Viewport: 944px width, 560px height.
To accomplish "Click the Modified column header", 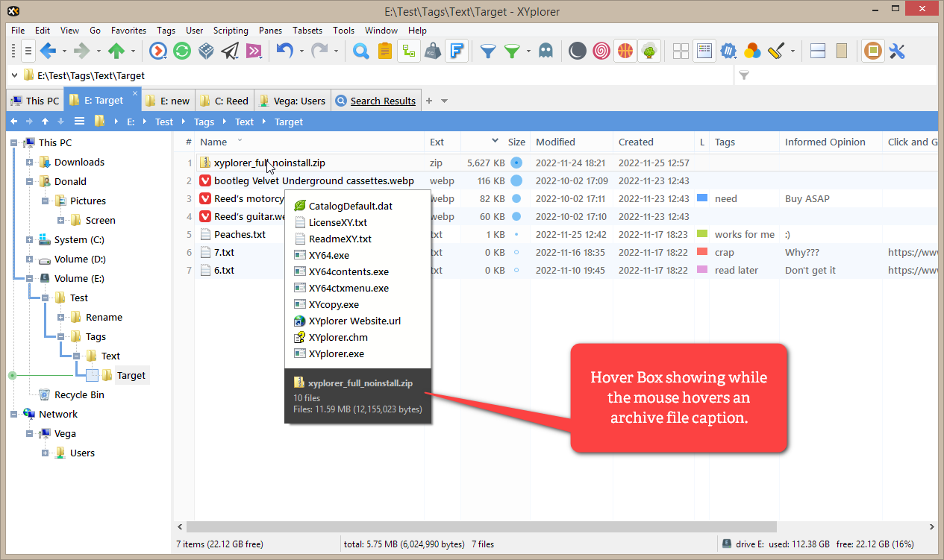I will click(555, 142).
